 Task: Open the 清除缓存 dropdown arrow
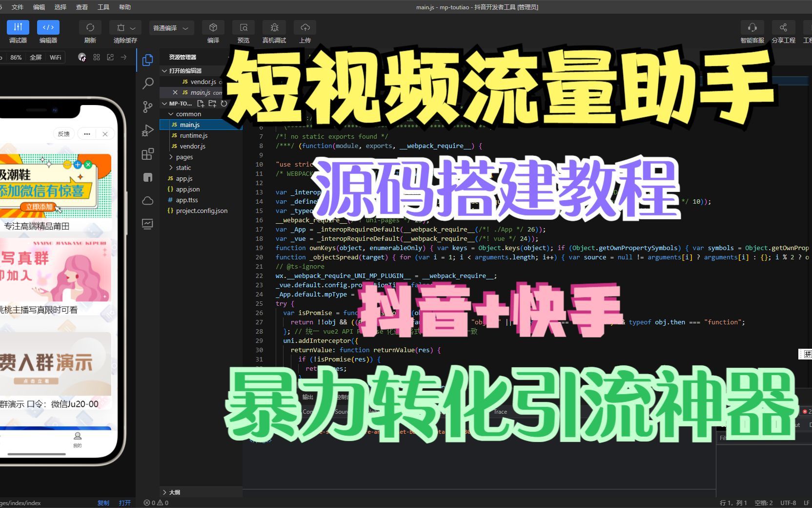click(133, 28)
